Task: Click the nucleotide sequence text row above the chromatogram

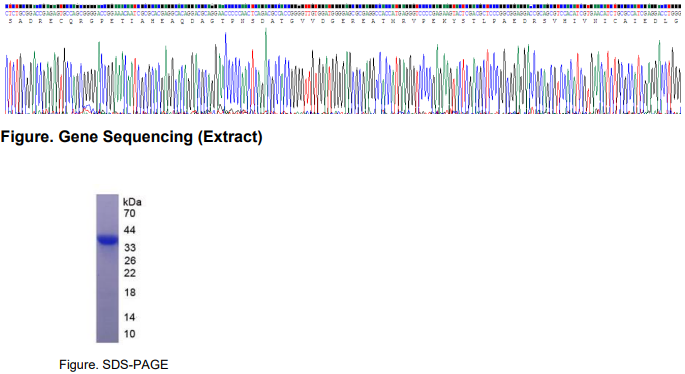Action: (x=343, y=14)
